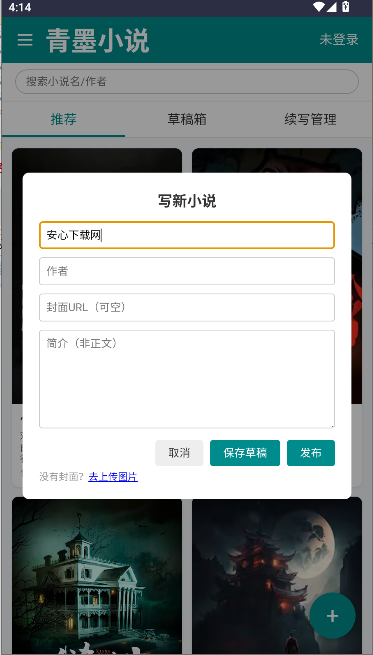Follow the 去上传图片 link
Viewport: 373px width, 655px height.
[113, 477]
